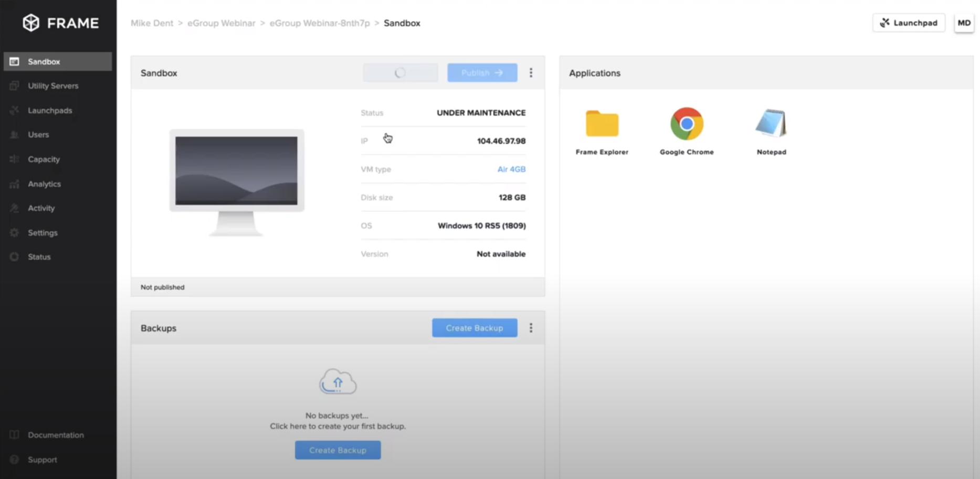Navigate to Mike Dent breadcrumb
The height and width of the screenshot is (479, 980).
(152, 23)
